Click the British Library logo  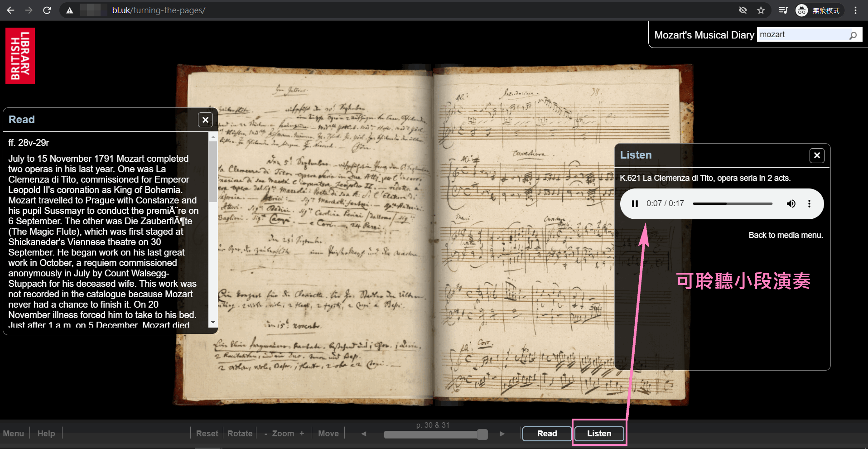tap(20, 56)
